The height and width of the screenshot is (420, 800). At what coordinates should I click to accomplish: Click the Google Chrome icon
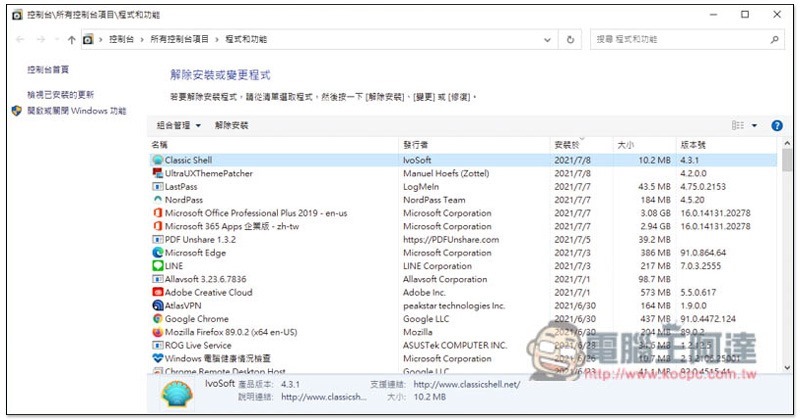coord(158,319)
